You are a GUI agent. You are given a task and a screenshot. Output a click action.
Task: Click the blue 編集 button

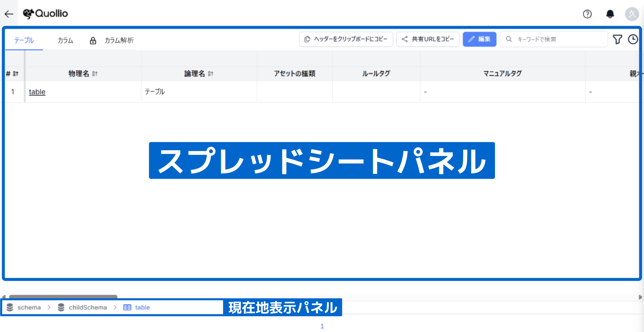480,39
